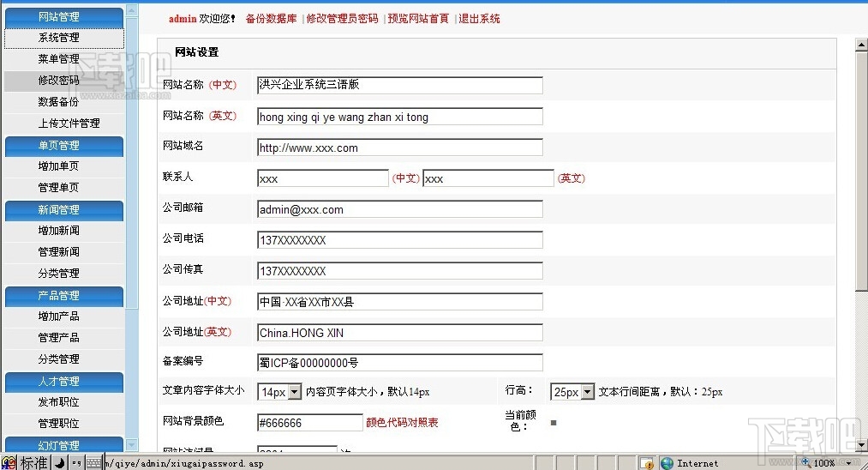
Task: Click the main page scroll up arrow
Action: (x=861, y=45)
